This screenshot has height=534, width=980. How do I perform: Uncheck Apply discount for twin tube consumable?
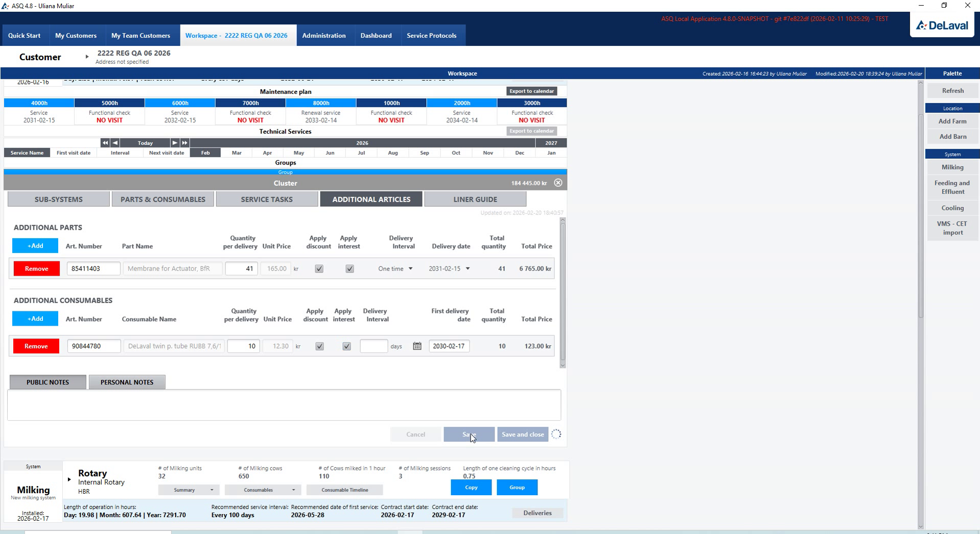pos(319,346)
